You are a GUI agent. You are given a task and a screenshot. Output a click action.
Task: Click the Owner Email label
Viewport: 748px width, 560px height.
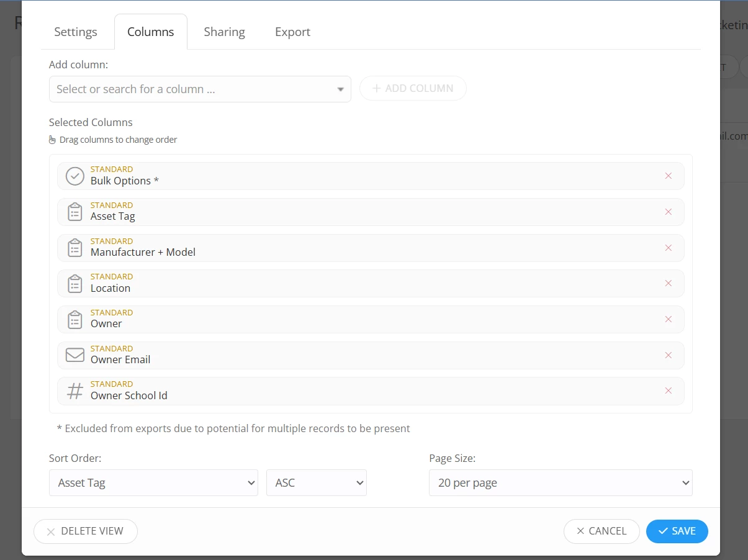coord(120,359)
